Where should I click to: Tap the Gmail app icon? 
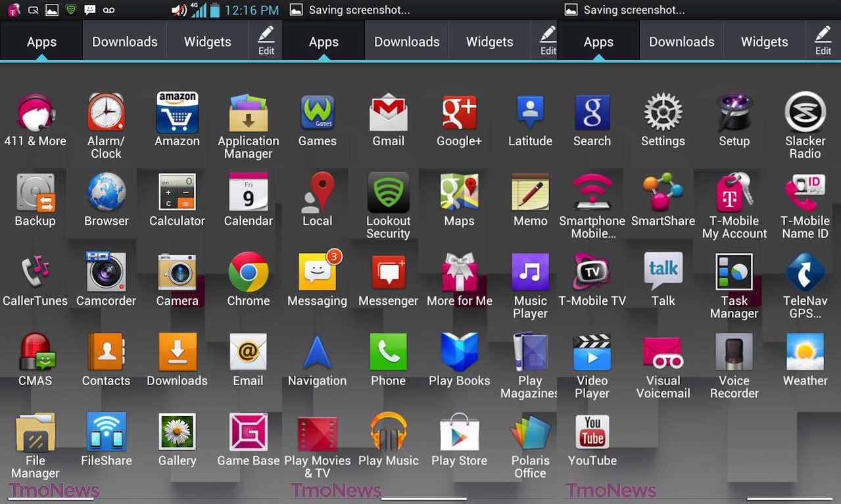[388, 113]
